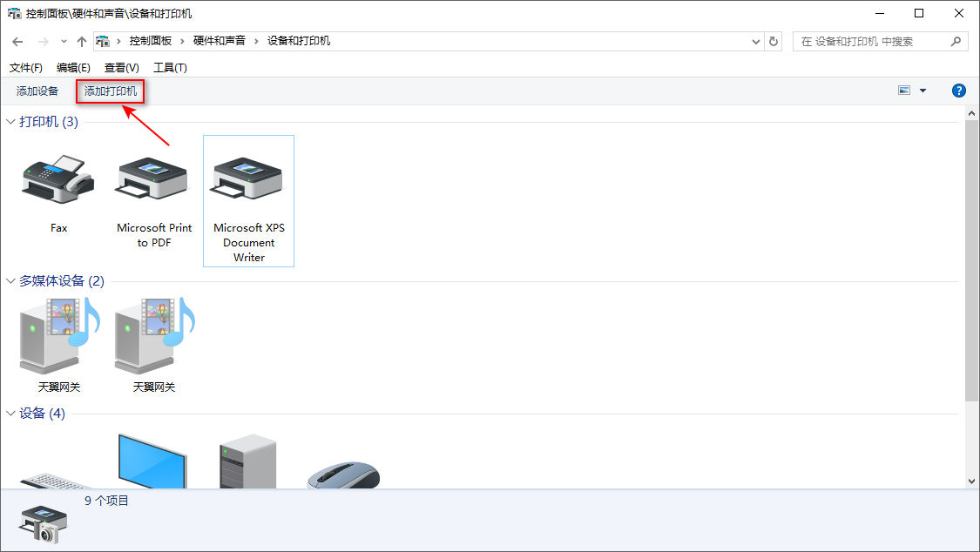Click the details pane devices icon

pyautogui.click(x=43, y=524)
